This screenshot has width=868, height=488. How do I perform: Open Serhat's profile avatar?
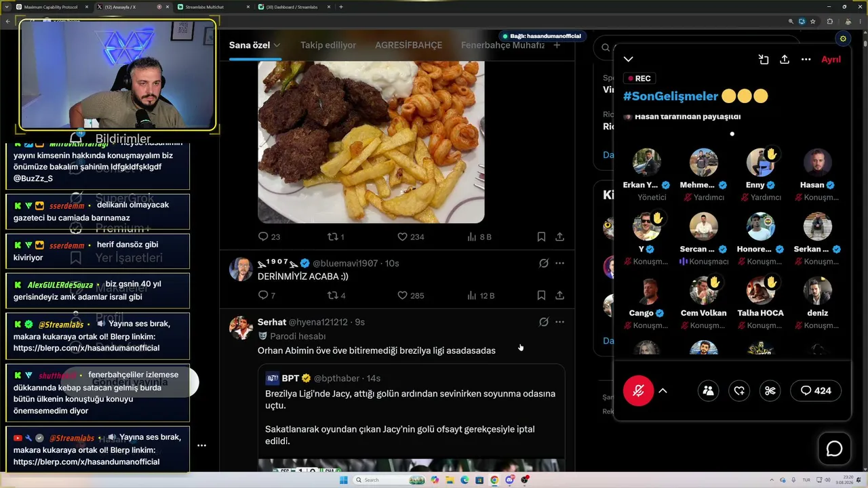[241, 328]
